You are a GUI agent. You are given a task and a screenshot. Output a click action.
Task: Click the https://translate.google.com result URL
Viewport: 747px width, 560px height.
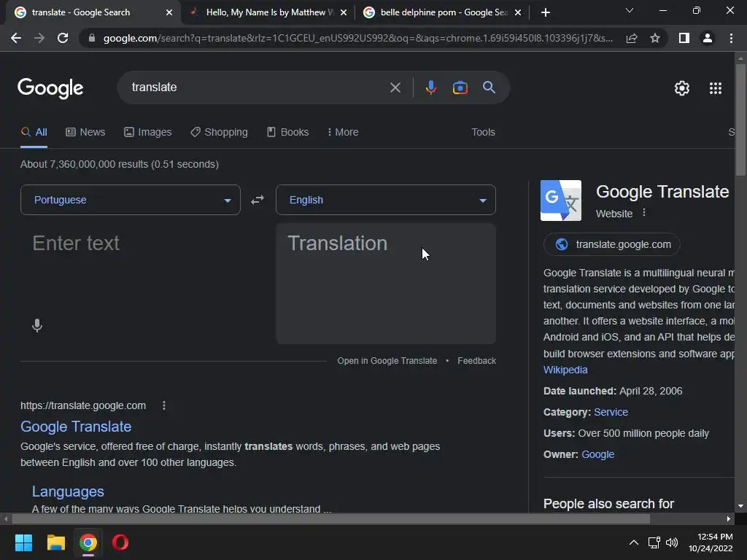click(83, 405)
